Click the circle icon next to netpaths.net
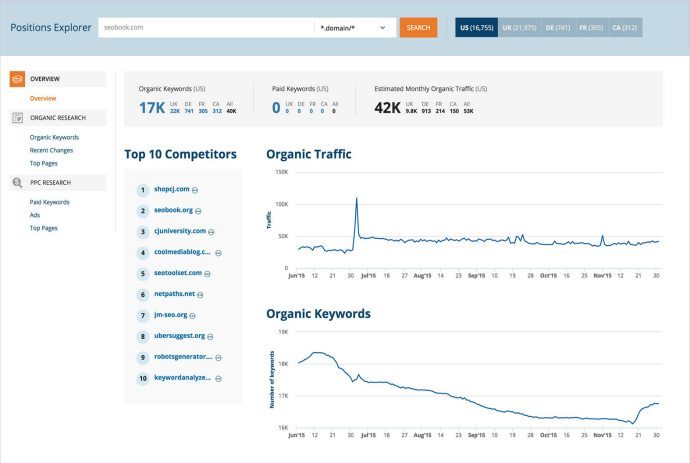The width and height of the screenshot is (690, 463). pos(200,295)
